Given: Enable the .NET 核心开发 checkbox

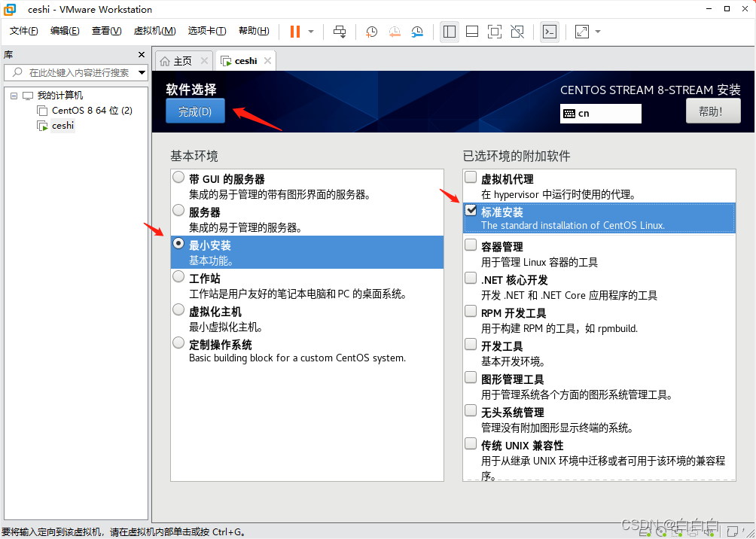Looking at the screenshot, I should pos(471,279).
